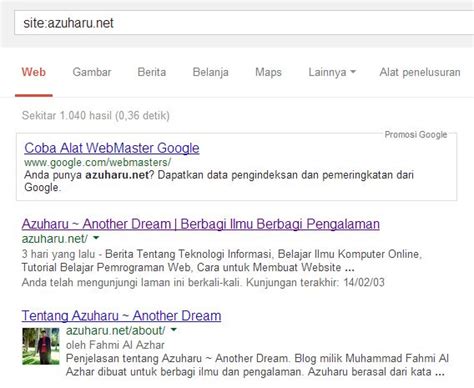Expand the arrow next to azuharu.net/
This screenshot has height=388, width=474.
(96, 238)
